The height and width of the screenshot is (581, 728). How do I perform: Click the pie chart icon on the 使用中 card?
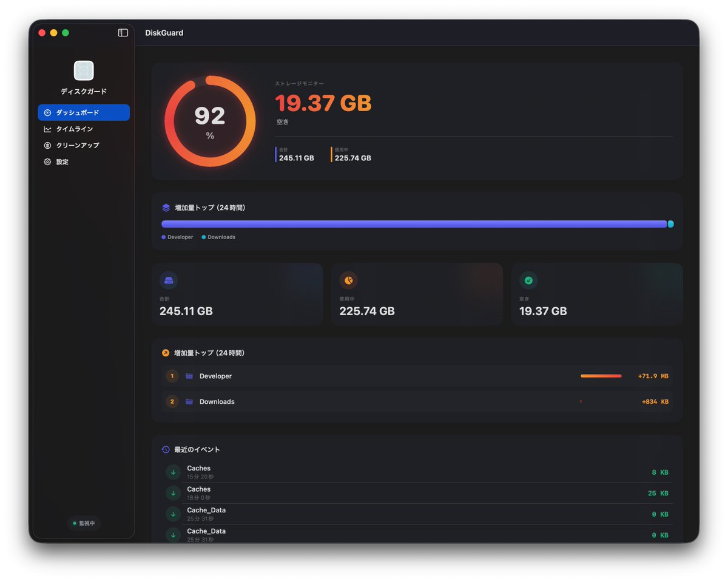[349, 280]
